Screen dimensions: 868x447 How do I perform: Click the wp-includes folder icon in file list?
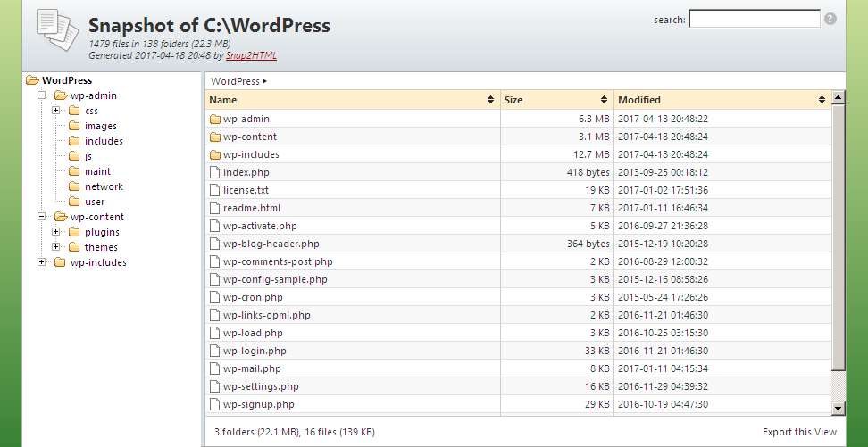215,154
